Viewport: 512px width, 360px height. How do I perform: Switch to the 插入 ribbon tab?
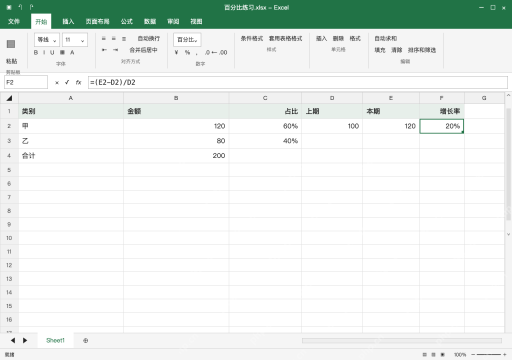[68, 21]
